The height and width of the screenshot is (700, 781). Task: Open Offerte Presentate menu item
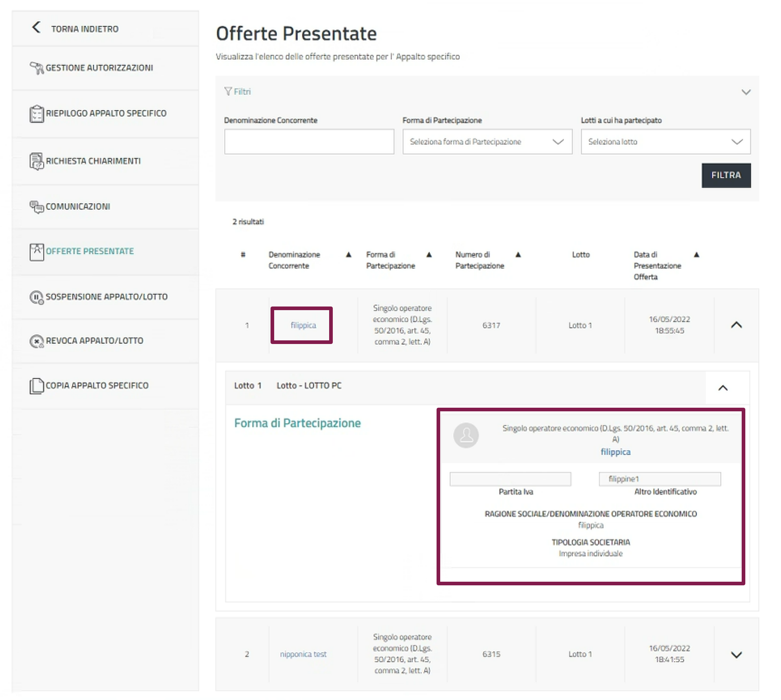[90, 251]
